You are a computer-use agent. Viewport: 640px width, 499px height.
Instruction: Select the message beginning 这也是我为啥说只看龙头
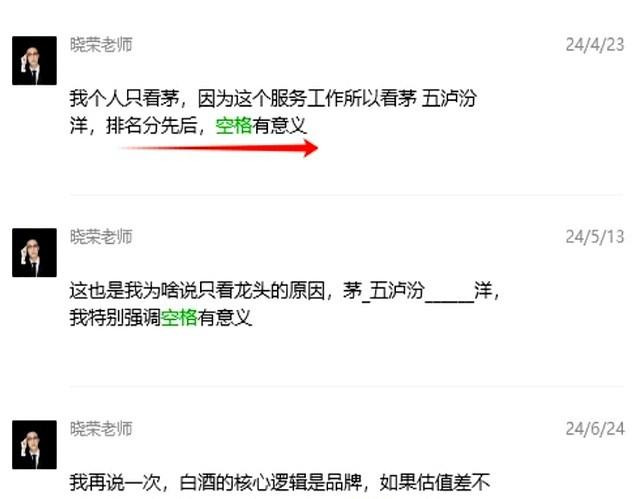(x=284, y=304)
